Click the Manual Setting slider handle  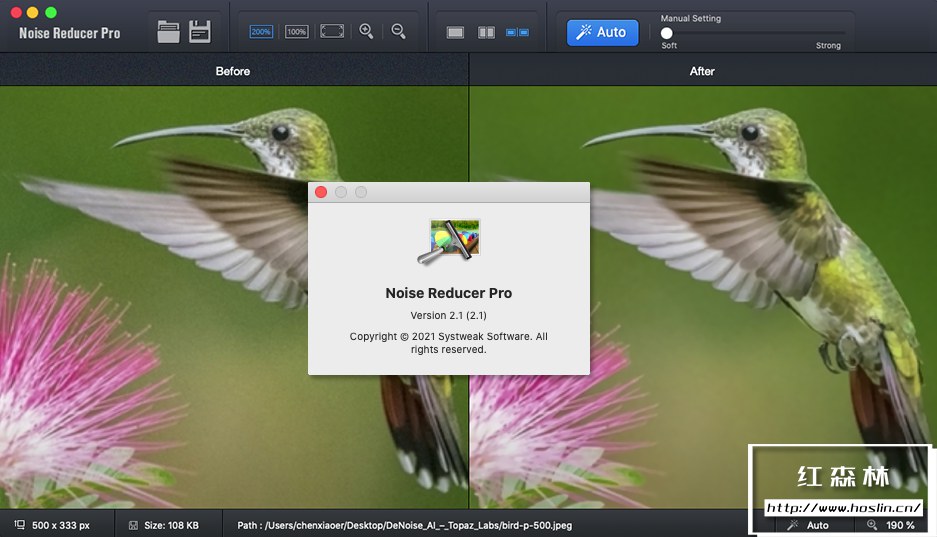pos(666,33)
